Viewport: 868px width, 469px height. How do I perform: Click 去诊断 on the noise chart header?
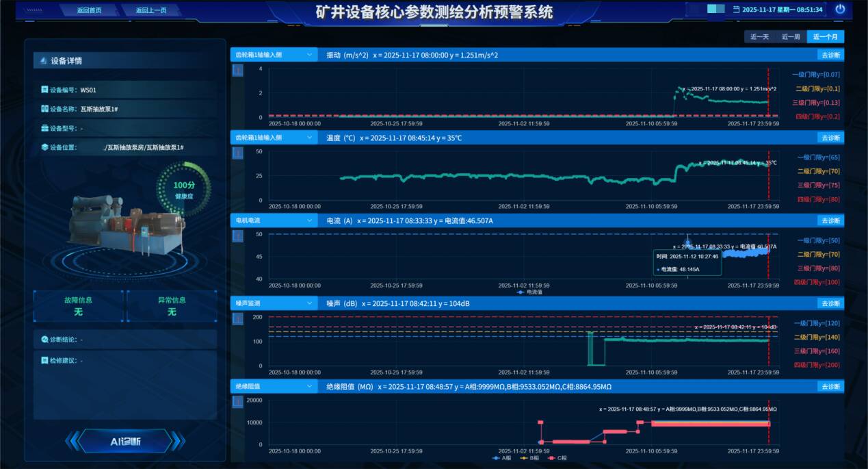point(830,303)
